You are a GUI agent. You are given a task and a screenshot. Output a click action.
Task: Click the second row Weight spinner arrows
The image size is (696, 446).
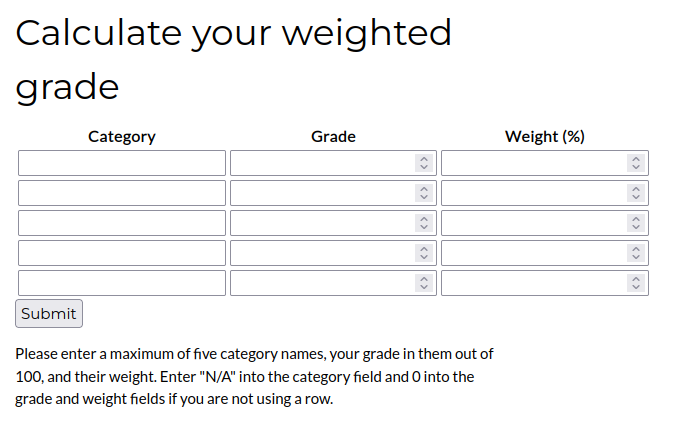tap(635, 193)
